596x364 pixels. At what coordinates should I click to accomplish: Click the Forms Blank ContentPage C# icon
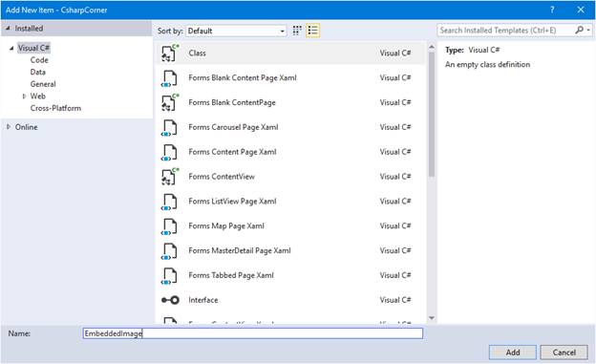click(169, 102)
